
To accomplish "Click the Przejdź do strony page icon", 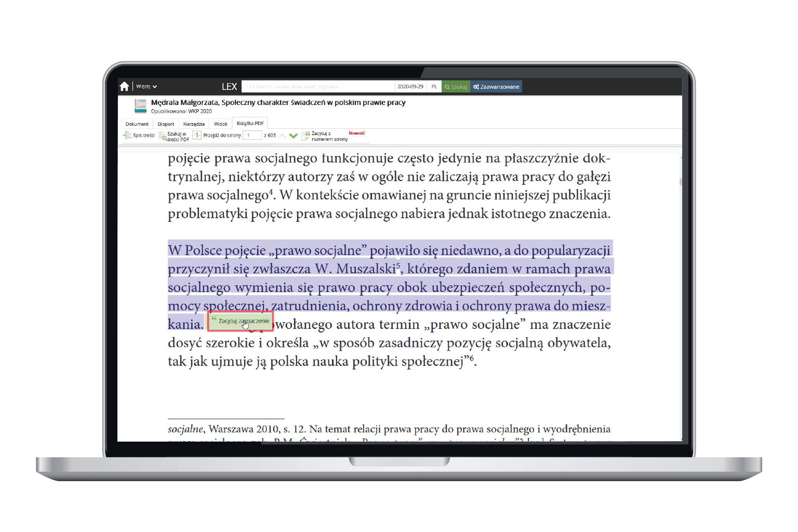I will (197, 135).
